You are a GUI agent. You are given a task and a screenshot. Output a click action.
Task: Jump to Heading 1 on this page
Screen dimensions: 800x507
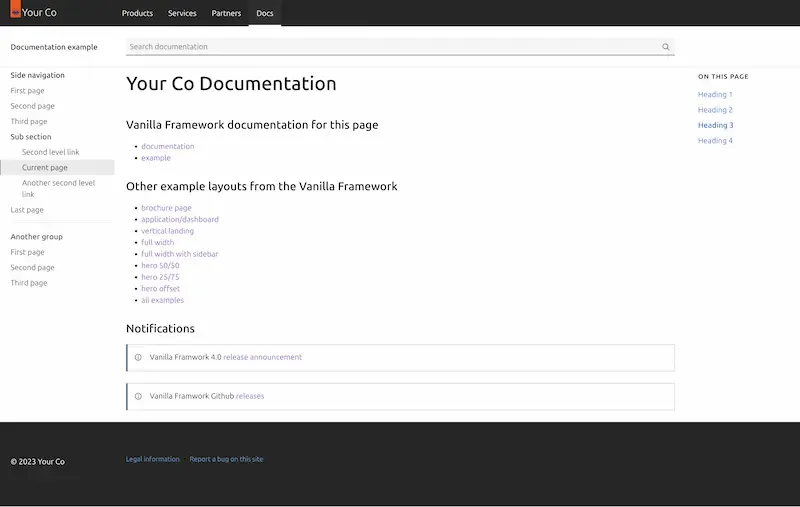click(715, 94)
